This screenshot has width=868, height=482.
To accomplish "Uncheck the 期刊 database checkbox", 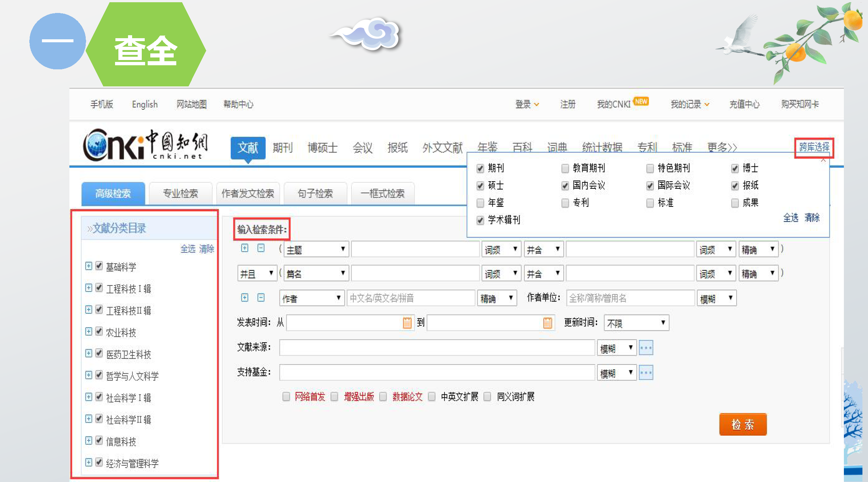I will tap(480, 169).
